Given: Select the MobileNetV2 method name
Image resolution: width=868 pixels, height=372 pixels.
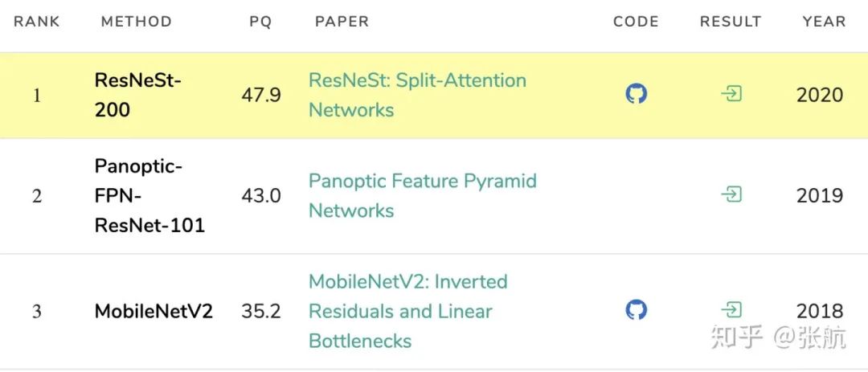Looking at the screenshot, I should click(x=154, y=311).
